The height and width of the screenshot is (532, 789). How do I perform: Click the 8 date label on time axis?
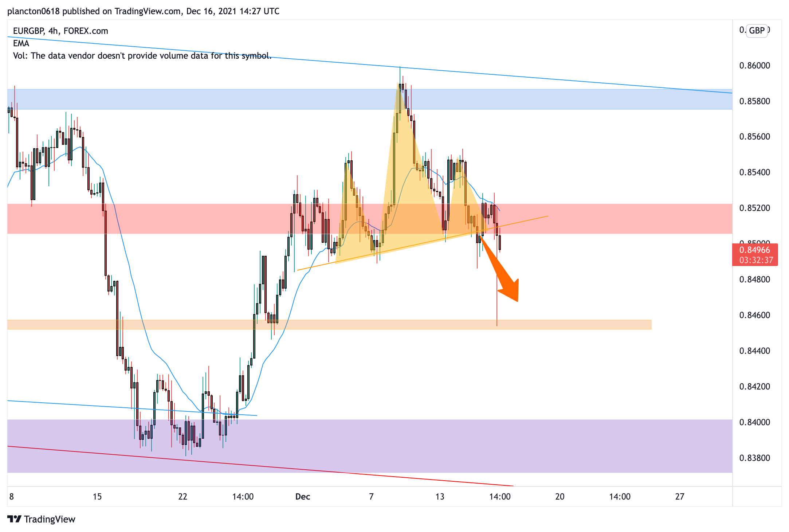coord(12,497)
